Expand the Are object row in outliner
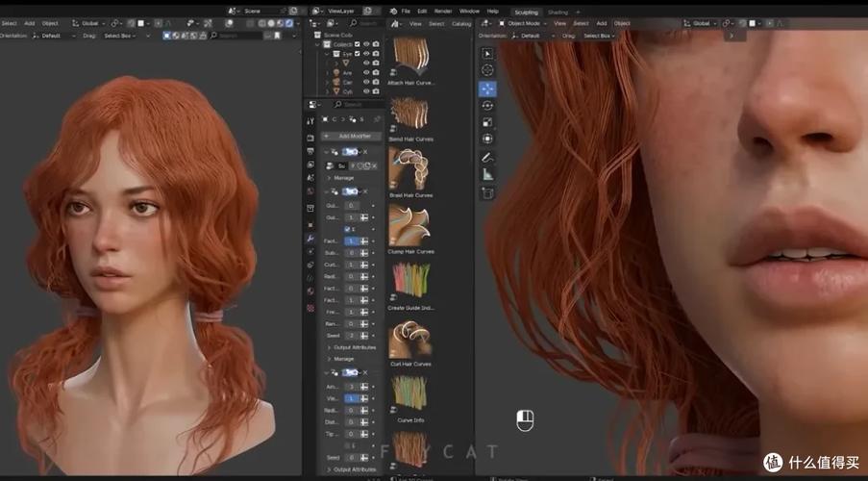 [x=327, y=72]
